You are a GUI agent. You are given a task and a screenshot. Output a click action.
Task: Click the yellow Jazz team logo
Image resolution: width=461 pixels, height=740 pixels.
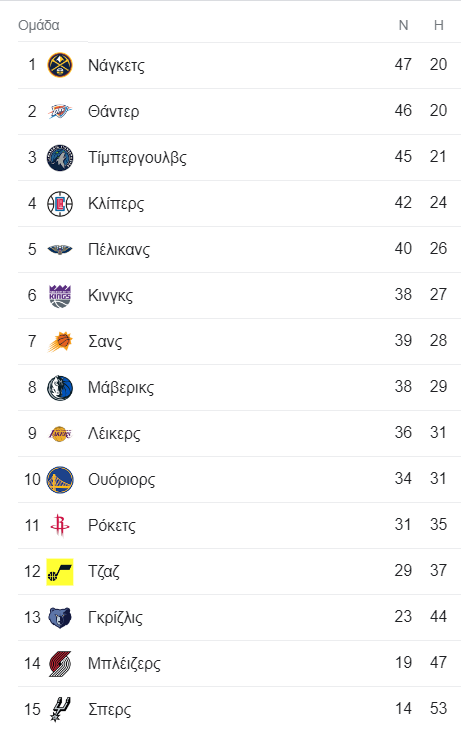tap(60, 572)
